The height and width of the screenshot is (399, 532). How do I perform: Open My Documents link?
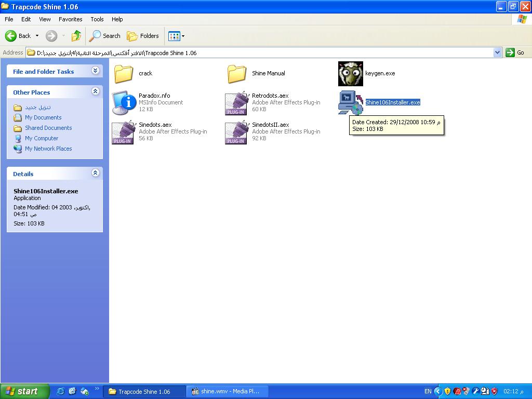(43, 117)
